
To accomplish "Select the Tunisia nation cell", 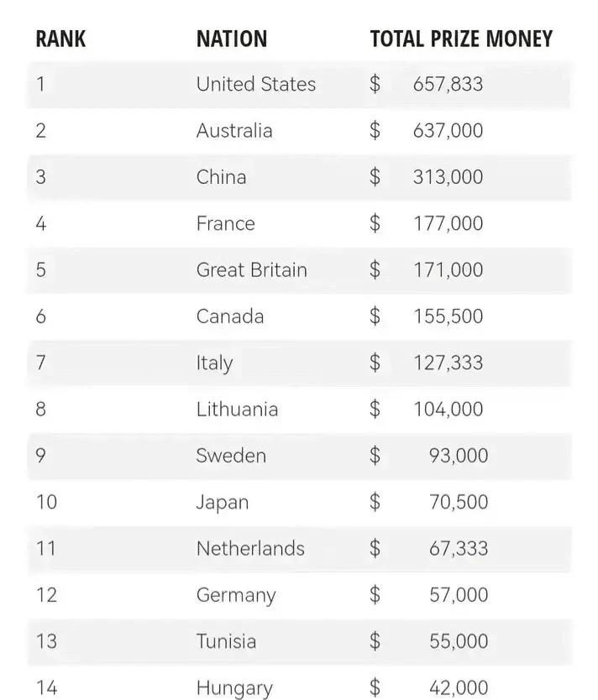I will click(x=227, y=641).
